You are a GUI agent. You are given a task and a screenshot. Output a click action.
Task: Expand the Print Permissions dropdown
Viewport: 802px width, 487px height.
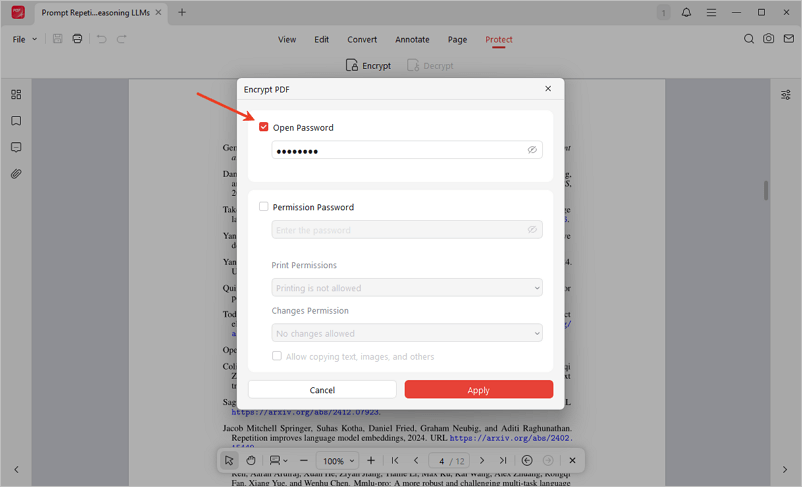point(407,287)
